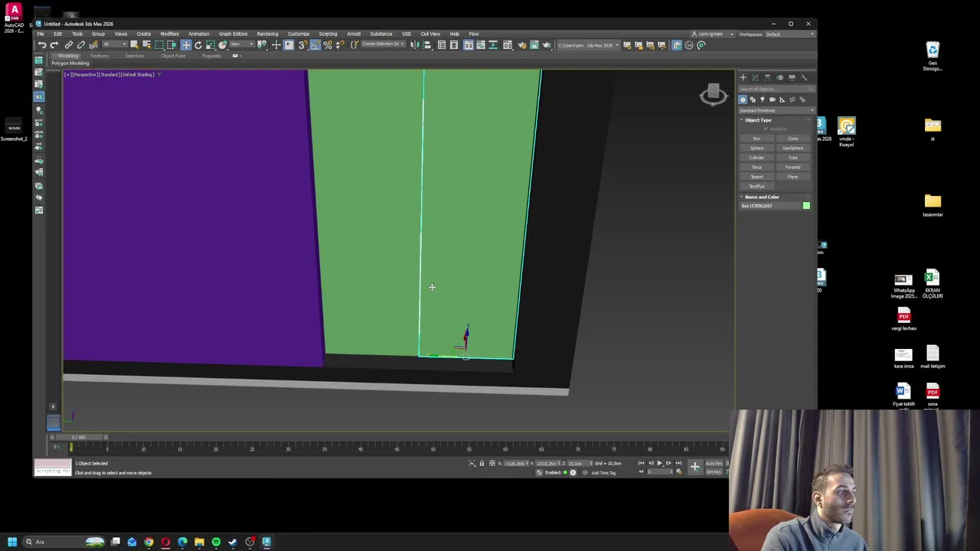Edit object name field Box1578962097
The height and width of the screenshot is (551, 980).
click(x=769, y=206)
